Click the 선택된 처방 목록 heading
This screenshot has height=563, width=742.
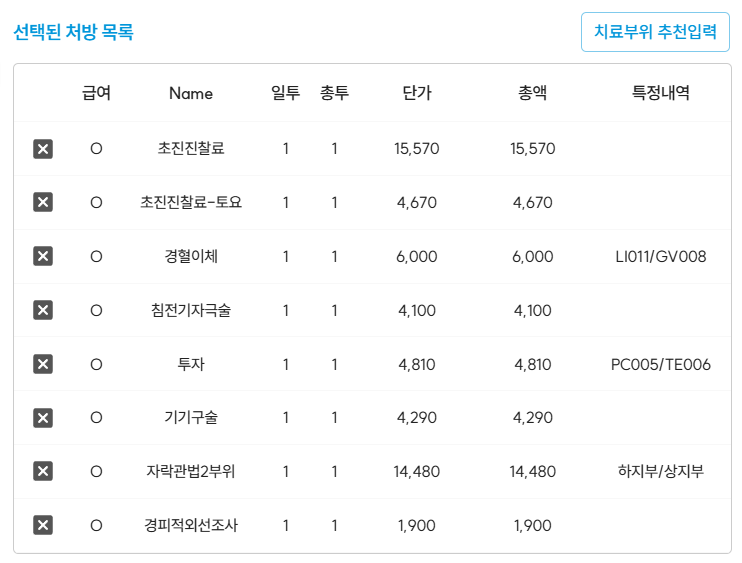[73, 32]
